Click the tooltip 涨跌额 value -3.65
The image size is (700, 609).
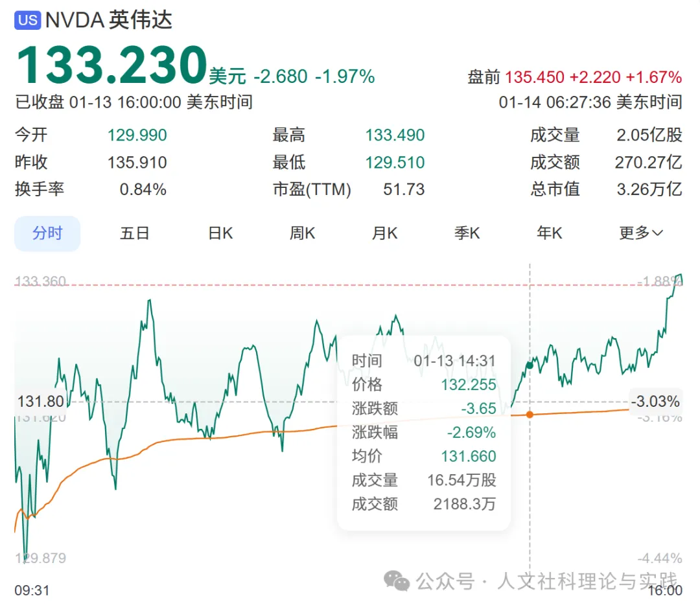tap(478, 408)
